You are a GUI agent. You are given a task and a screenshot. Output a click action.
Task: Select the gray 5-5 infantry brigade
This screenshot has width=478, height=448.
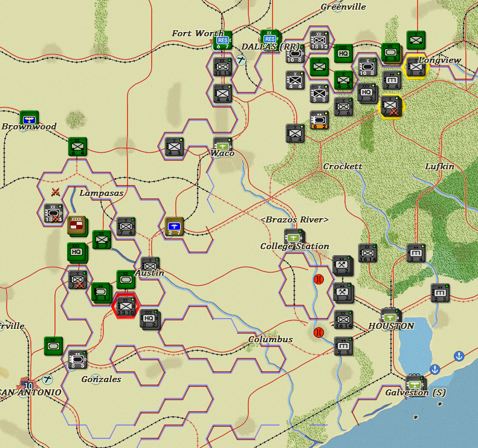319,94
